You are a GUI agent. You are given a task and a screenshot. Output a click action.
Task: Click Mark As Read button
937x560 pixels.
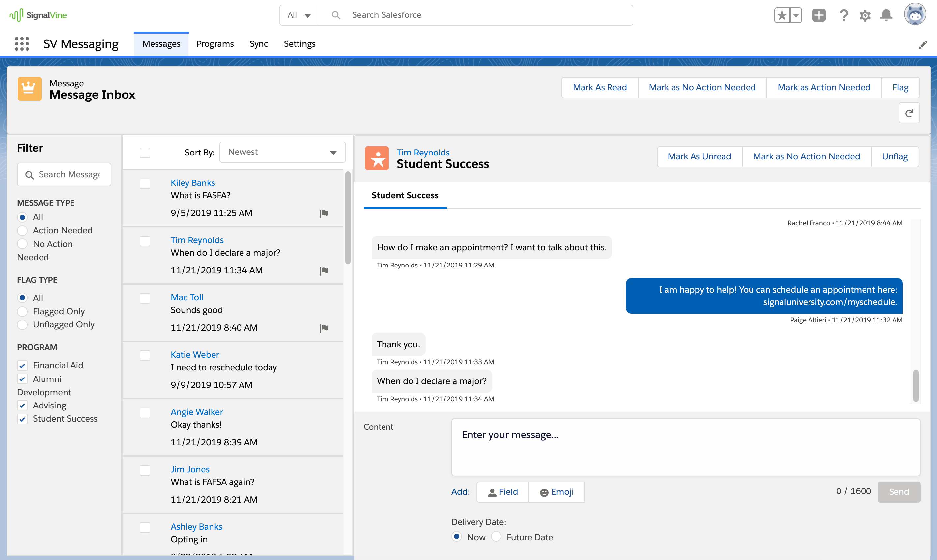click(599, 88)
